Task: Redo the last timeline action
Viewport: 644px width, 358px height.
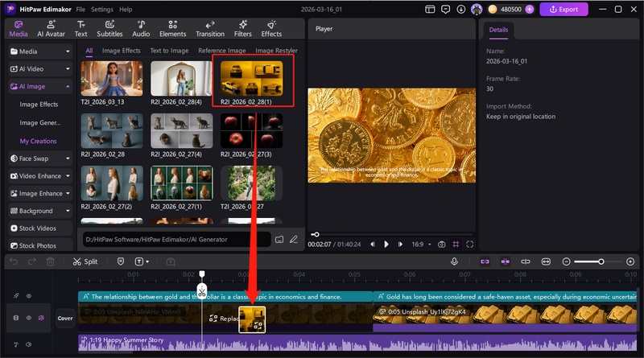Action: 31,261
